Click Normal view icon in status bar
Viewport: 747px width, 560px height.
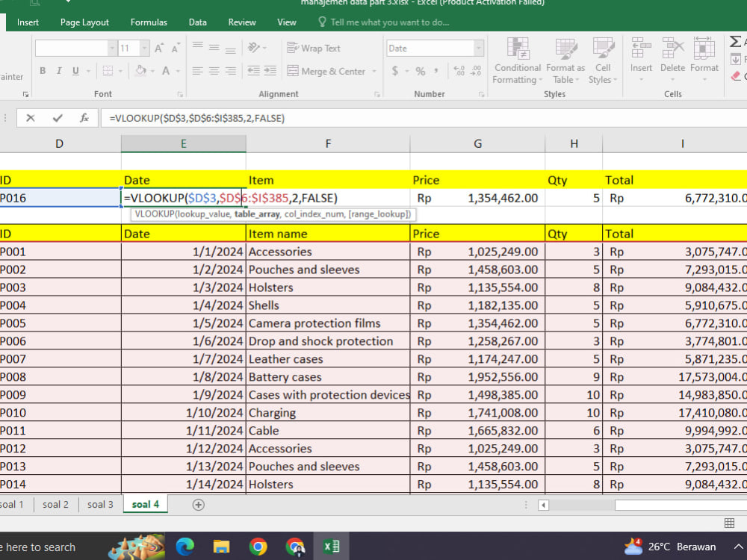click(x=729, y=523)
